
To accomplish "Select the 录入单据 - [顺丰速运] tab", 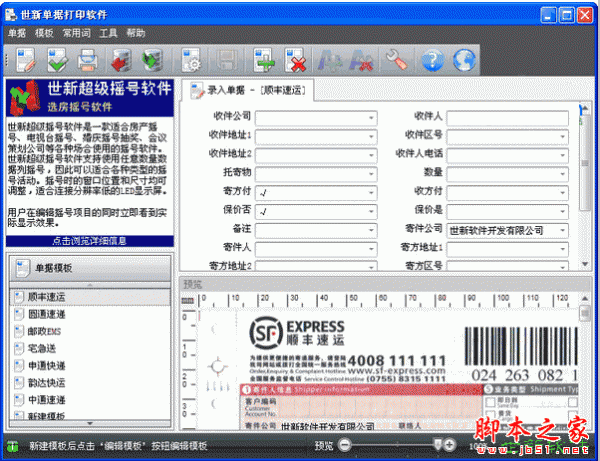I will click(x=248, y=90).
